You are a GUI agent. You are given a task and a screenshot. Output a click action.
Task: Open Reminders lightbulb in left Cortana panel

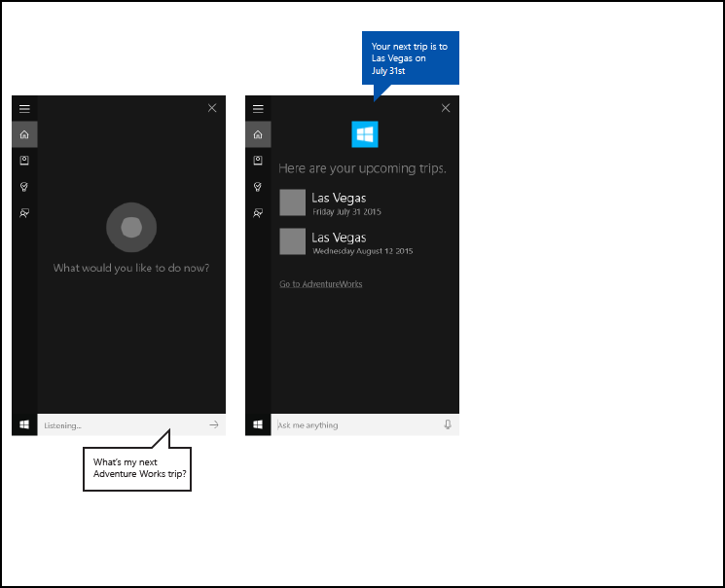tap(24, 187)
